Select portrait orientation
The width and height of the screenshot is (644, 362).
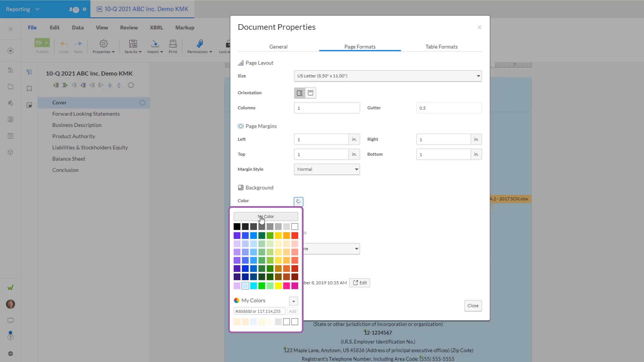tap(300, 93)
